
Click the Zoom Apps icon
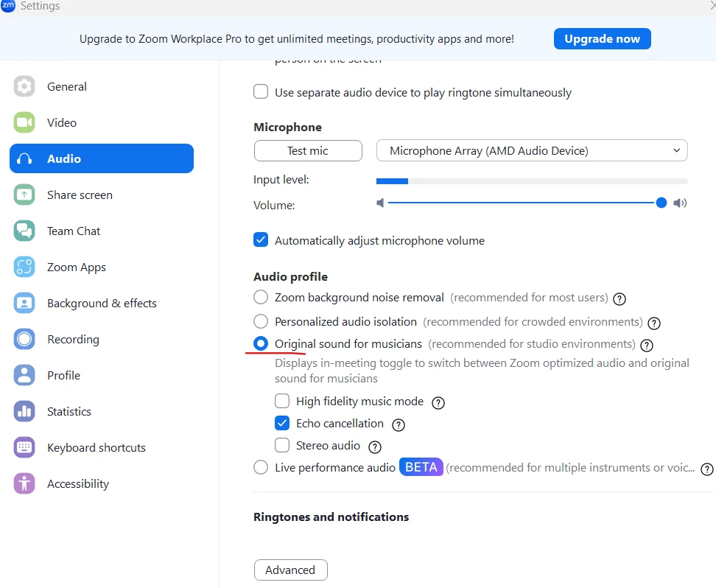coord(24,267)
